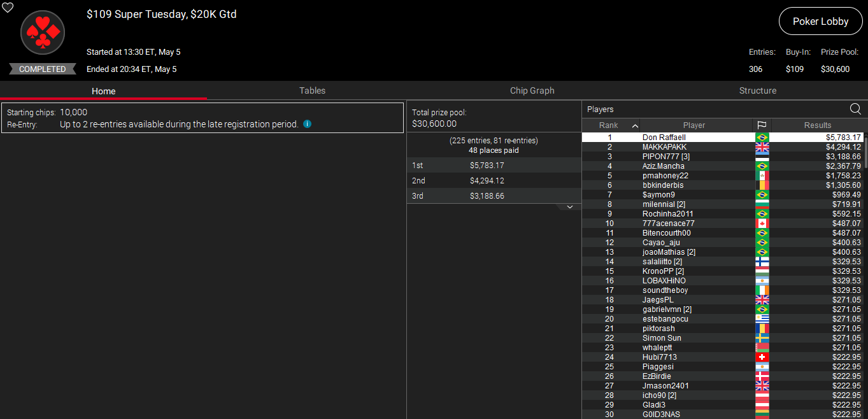Select player row Jmason2401

click(x=723, y=386)
